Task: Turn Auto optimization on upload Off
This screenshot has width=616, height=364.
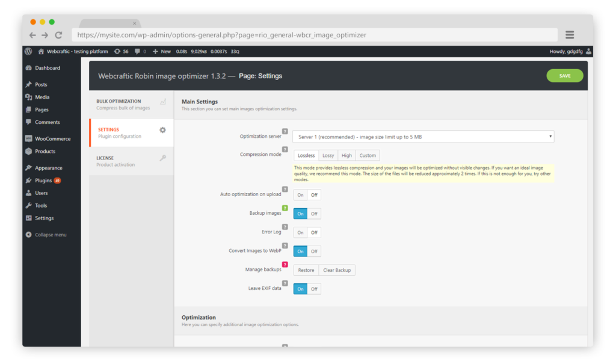Action: (314, 195)
